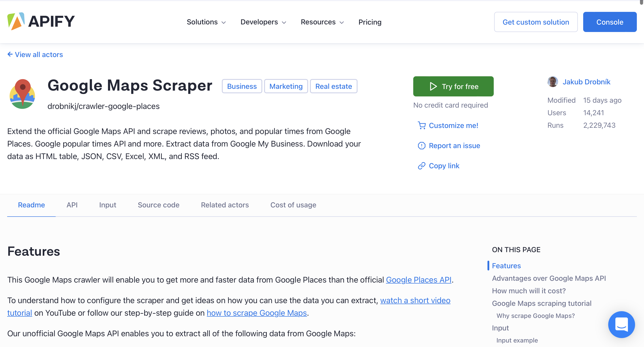Open the chat support bubble
This screenshot has width=644, height=347.
point(621,324)
